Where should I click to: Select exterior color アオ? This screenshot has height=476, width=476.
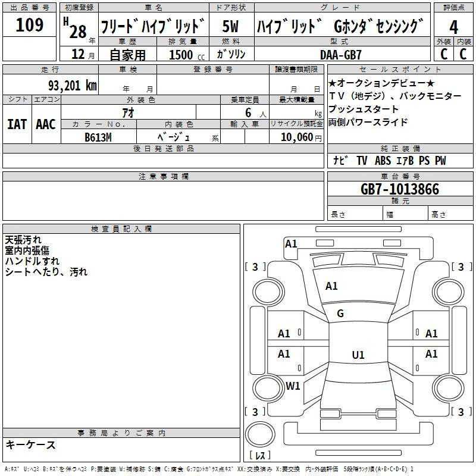click(x=129, y=113)
